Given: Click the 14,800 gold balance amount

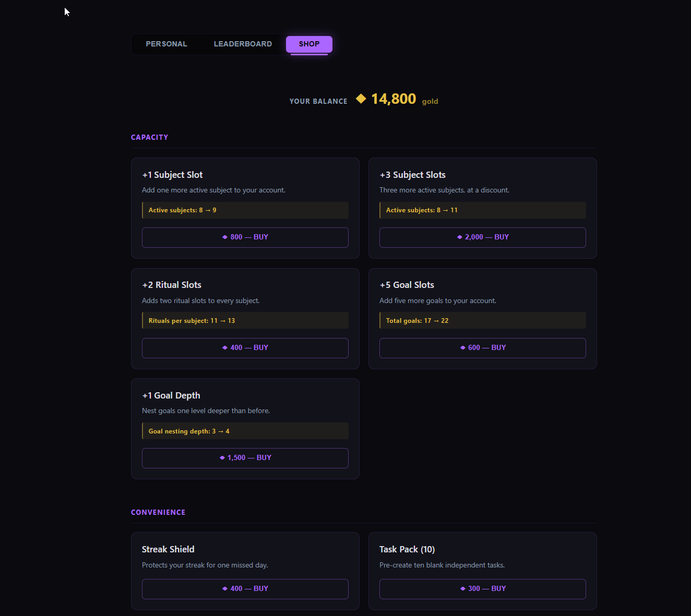Looking at the screenshot, I should click(394, 99).
